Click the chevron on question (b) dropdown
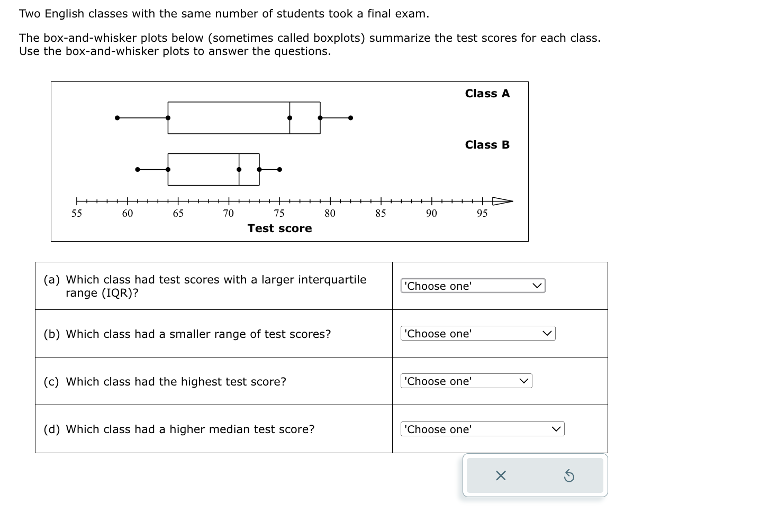The height and width of the screenshot is (532, 778). (x=547, y=333)
